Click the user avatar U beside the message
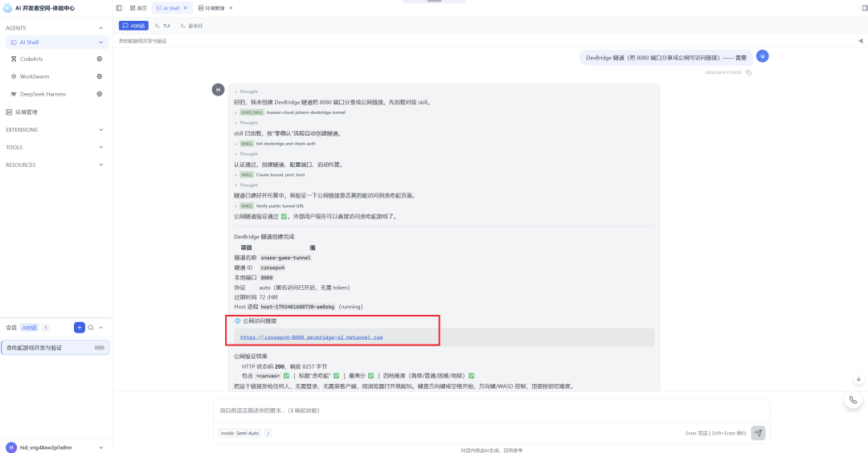 [x=762, y=56]
